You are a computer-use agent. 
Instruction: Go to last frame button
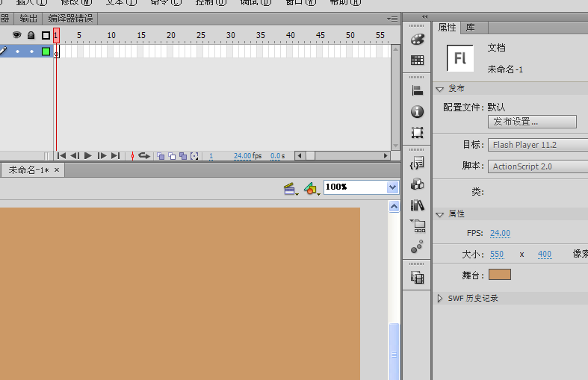[116, 155]
